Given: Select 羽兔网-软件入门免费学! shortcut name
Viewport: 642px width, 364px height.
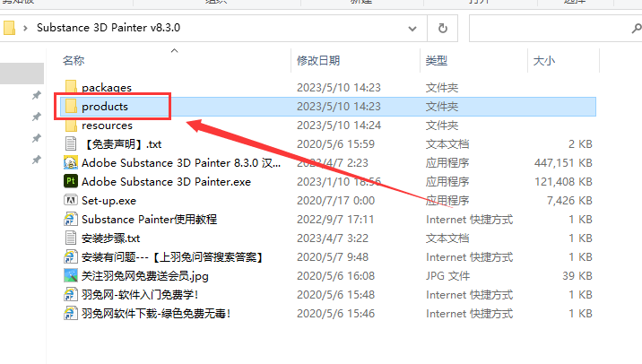Looking at the screenshot, I should [x=140, y=295].
